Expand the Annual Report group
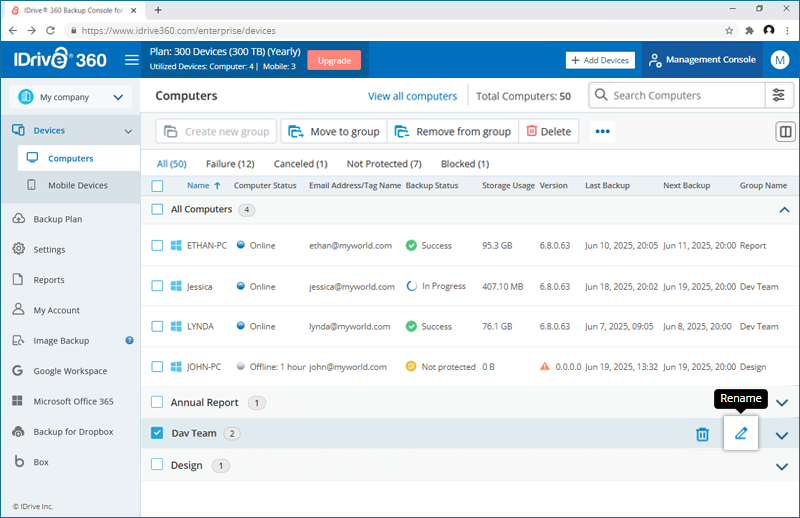This screenshot has height=518, width=800. tap(782, 403)
